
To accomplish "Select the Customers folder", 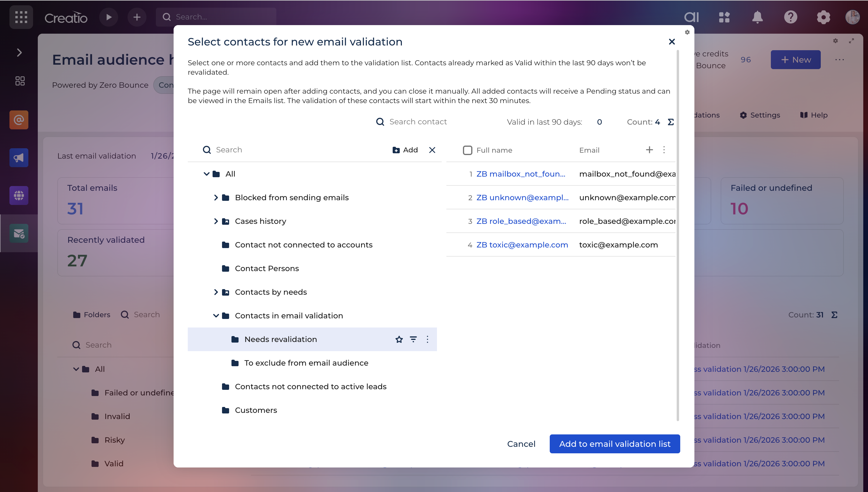I will pyautogui.click(x=256, y=410).
